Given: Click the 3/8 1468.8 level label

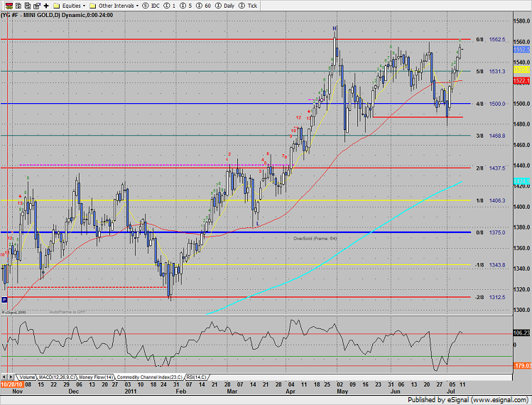Looking at the screenshot, I should coord(490,136).
